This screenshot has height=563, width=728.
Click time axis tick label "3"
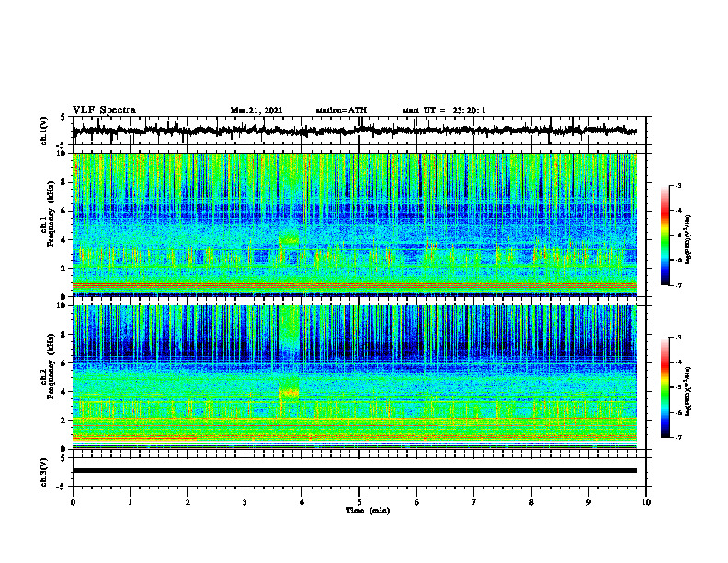[x=245, y=502]
